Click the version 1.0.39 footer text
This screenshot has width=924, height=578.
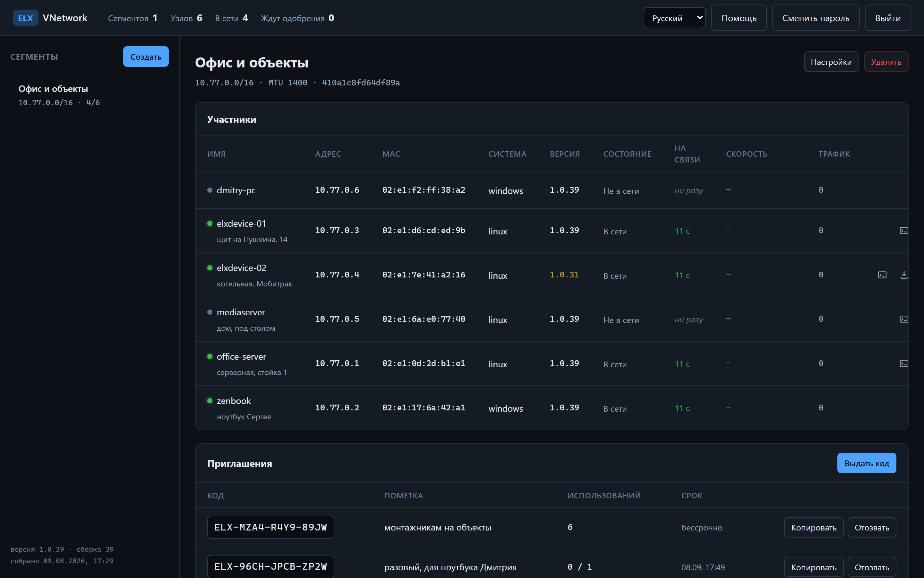coord(37,549)
